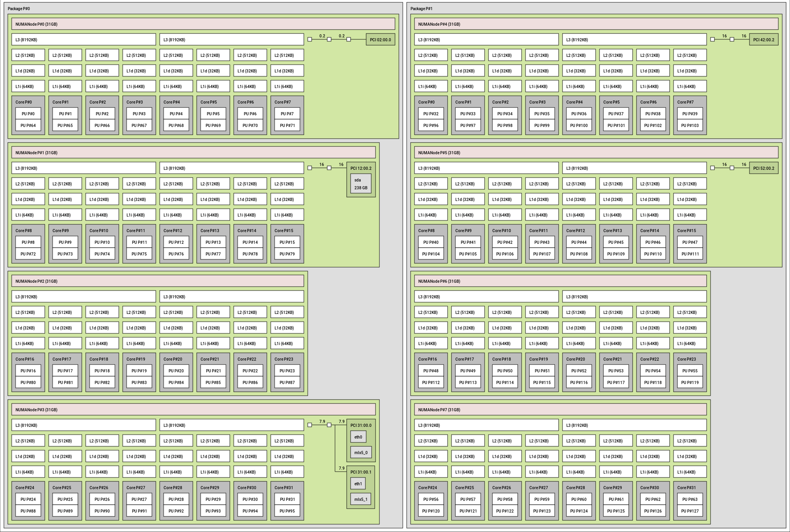Select the first L3 (8192KB) cache in NUMANode P#2
This screenshot has height=532, width=790.
tap(84, 296)
